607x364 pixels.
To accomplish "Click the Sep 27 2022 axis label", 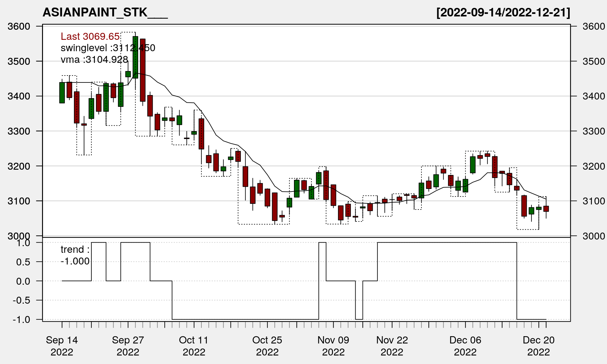I will (128, 346).
